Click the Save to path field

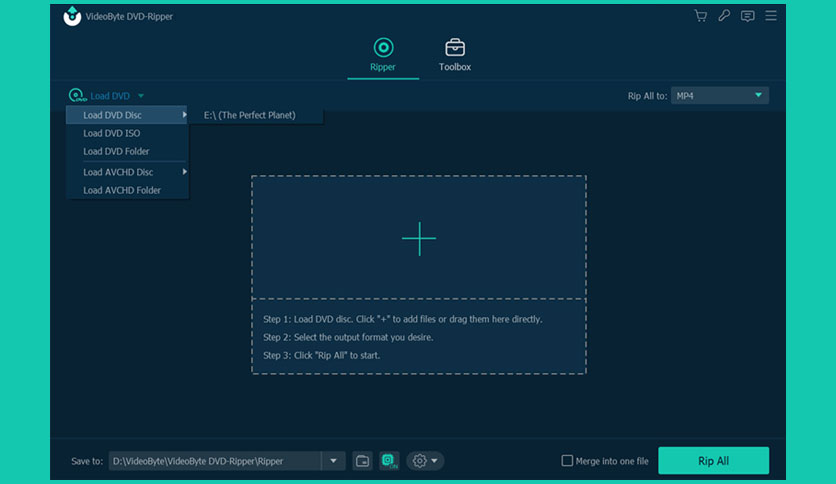(x=215, y=461)
